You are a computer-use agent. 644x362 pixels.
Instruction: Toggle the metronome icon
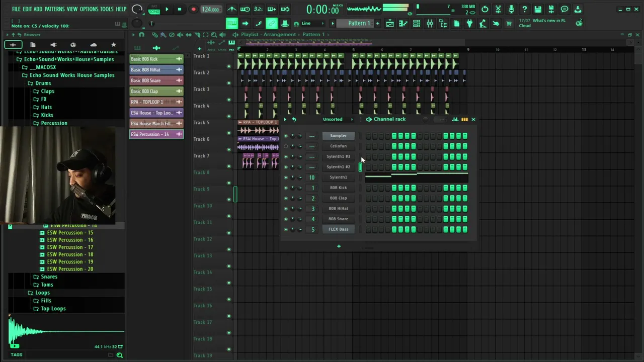232,9
